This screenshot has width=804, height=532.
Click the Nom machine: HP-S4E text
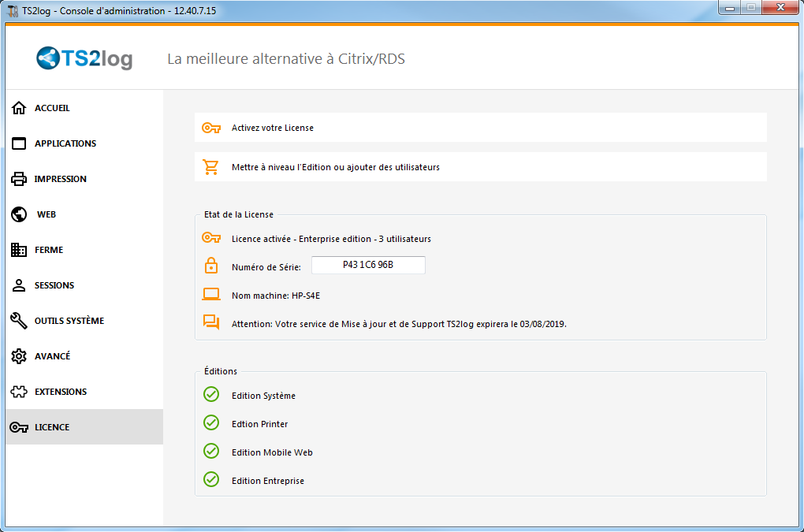coord(276,296)
